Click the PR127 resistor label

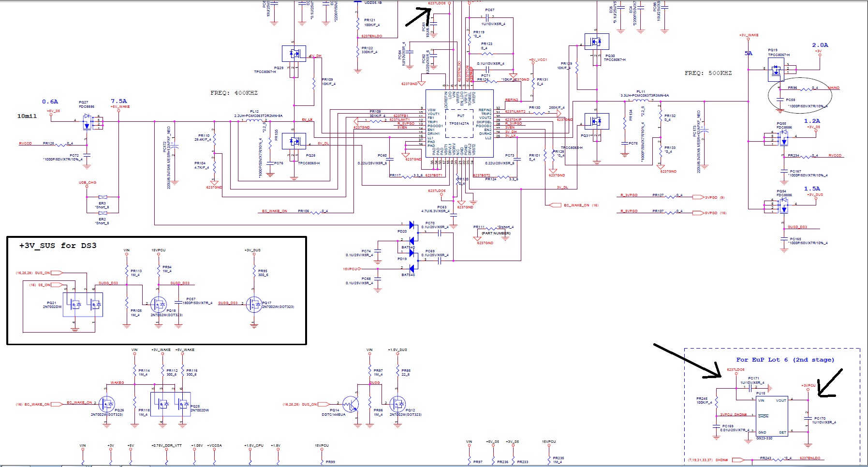tap(658, 195)
